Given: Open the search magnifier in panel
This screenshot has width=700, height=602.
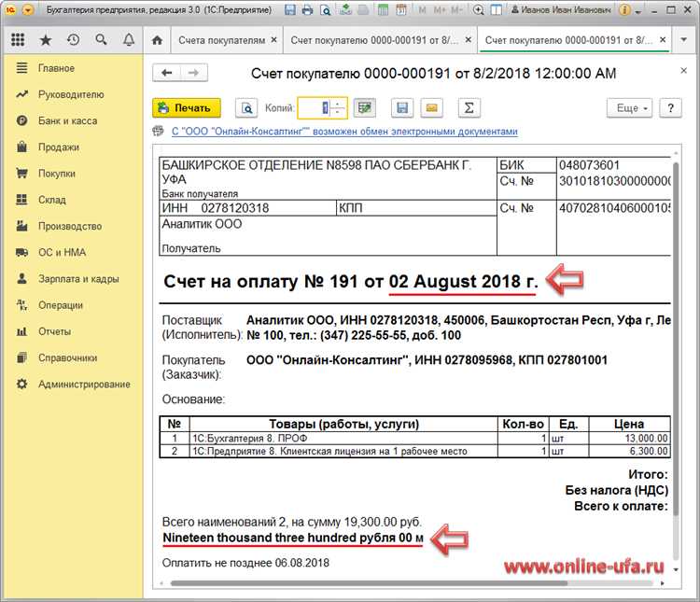Looking at the screenshot, I should (102, 40).
